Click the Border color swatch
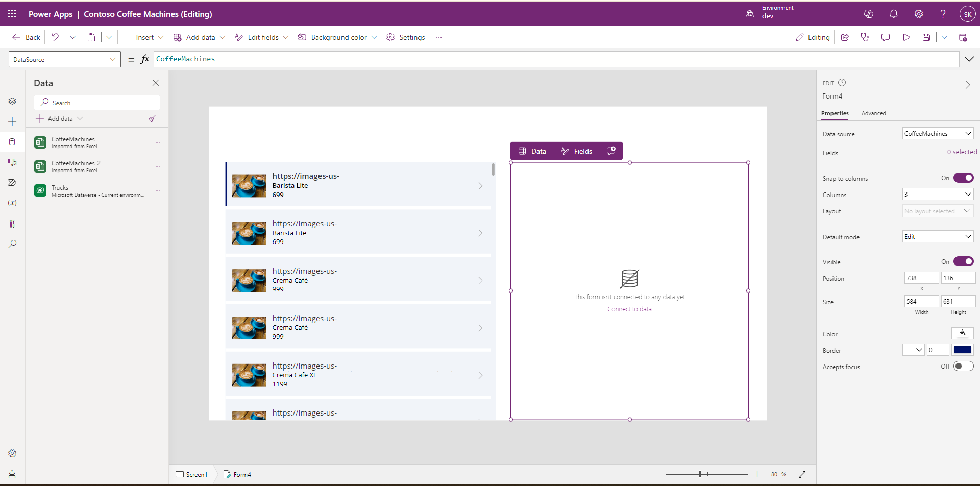Screen dimensions: 980x486 pyautogui.click(x=963, y=350)
